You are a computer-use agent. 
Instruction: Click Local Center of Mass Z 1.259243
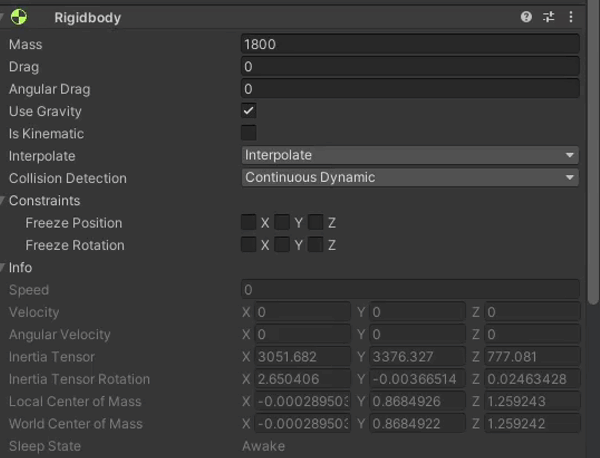(532, 401)
